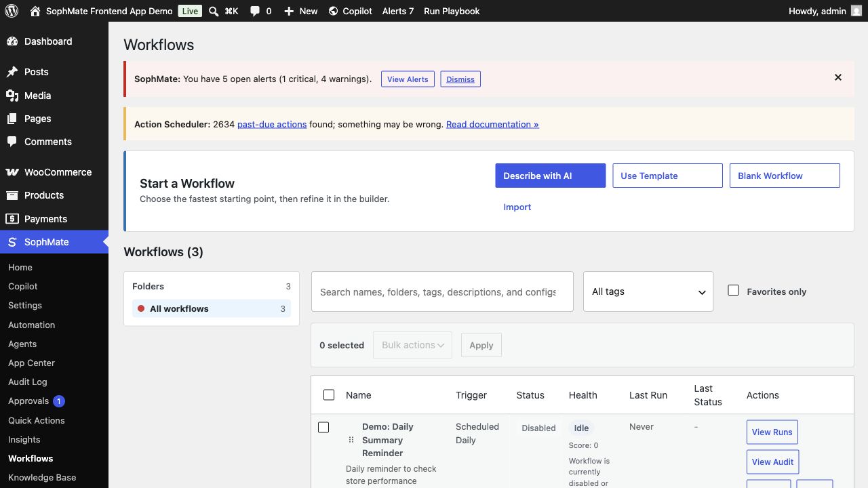The image size is (868, 488).
Task: Click the plus New icon
Action: tap(289, 11)
